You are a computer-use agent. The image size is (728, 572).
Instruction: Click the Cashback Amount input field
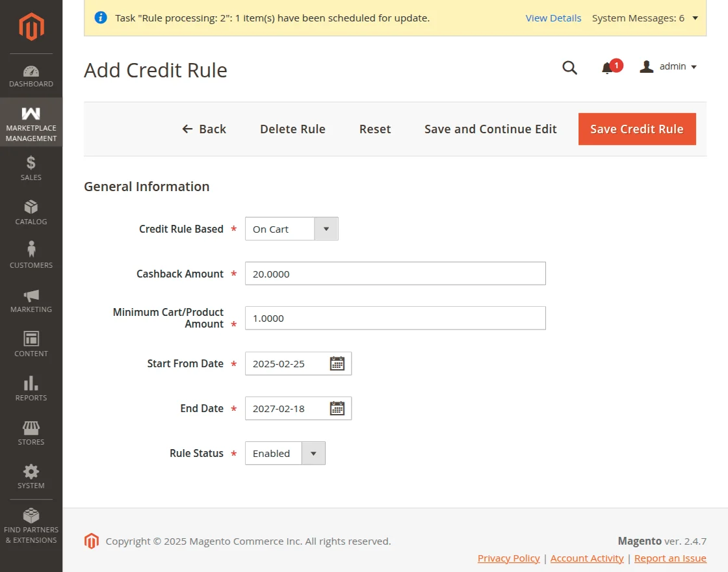[x=395, y=274]
